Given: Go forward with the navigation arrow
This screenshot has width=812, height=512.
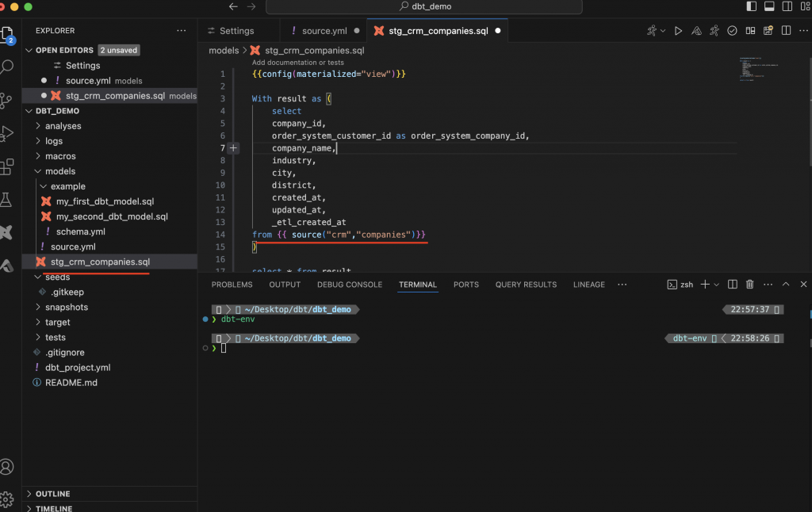Looking at the screenshot, I should (x=251, y=6).
